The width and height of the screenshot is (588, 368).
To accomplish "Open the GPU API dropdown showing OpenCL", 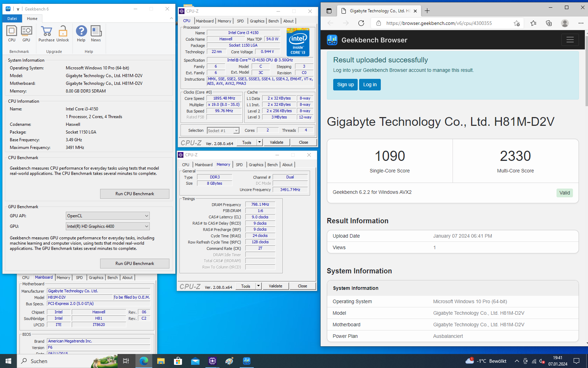I will pyautogui.click(x=108, y=216).
